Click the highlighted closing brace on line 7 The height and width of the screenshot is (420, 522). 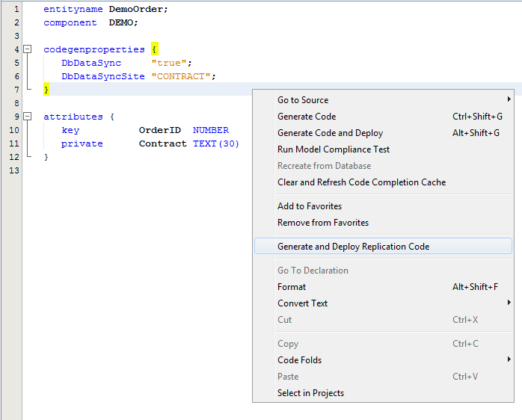pyautogui.click(x=46, y=90)
